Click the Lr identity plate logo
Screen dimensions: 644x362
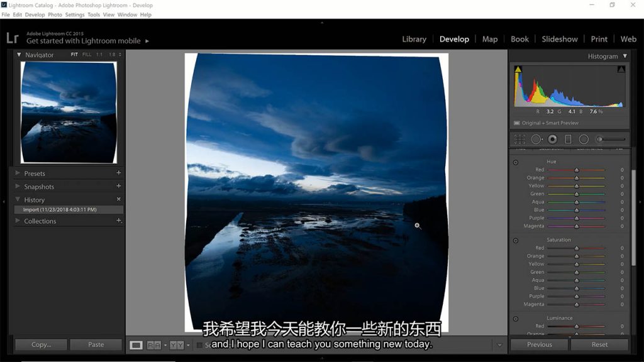[13, 38]
